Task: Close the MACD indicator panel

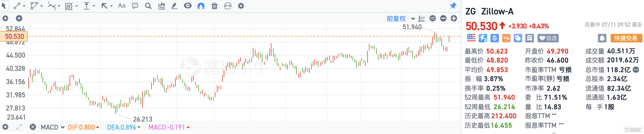Action: pyautogui.click(x=33, y=127)
